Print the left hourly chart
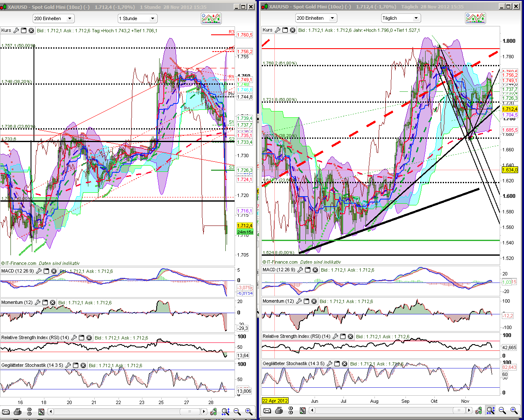 click(x=18, y=412)
